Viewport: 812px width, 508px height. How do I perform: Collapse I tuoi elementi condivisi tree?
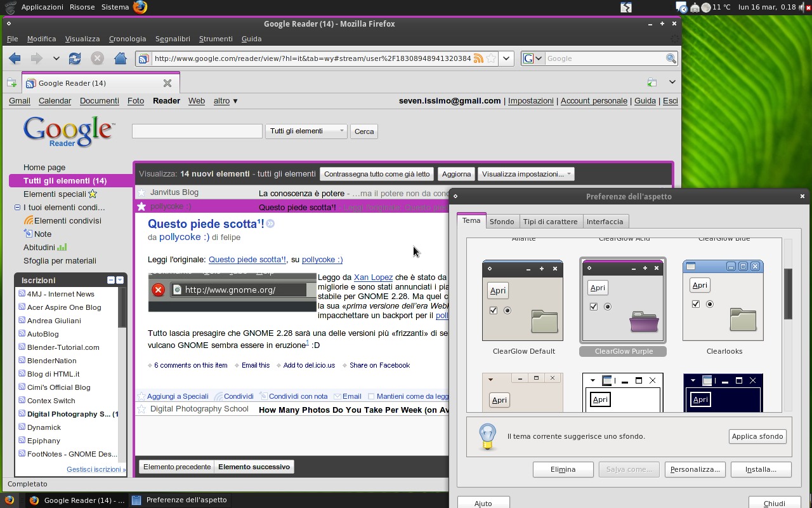click(18, 208)
